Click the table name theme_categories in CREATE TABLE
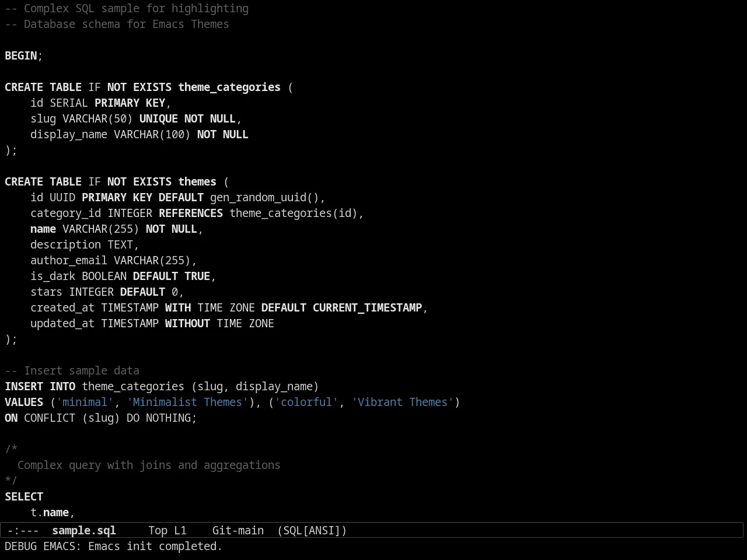 (x=229, y=87)
